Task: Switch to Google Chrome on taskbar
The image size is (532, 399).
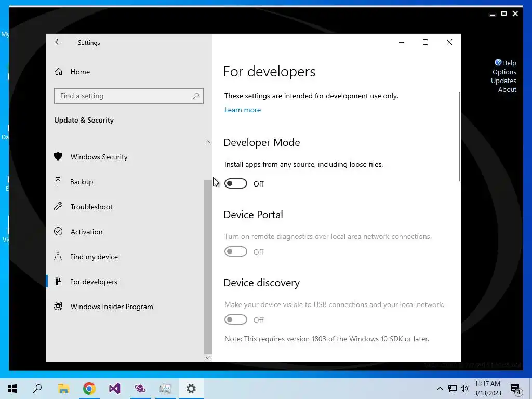Action: 89,389
